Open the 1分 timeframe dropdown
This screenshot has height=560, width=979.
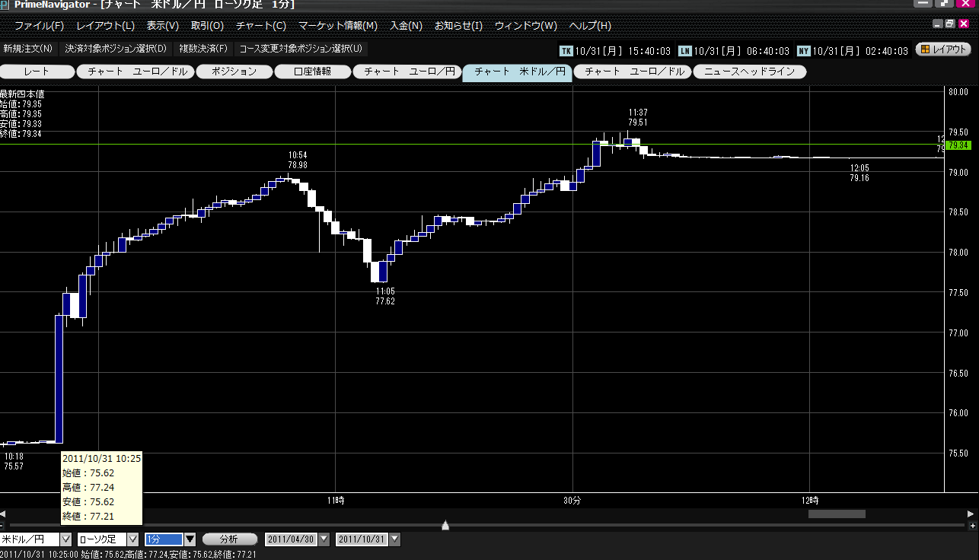coord(190,539)
